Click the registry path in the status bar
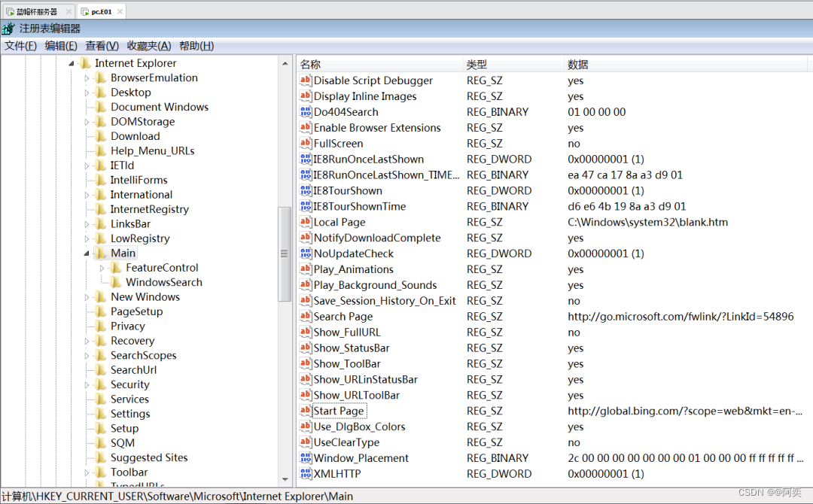 coord(178,496)
